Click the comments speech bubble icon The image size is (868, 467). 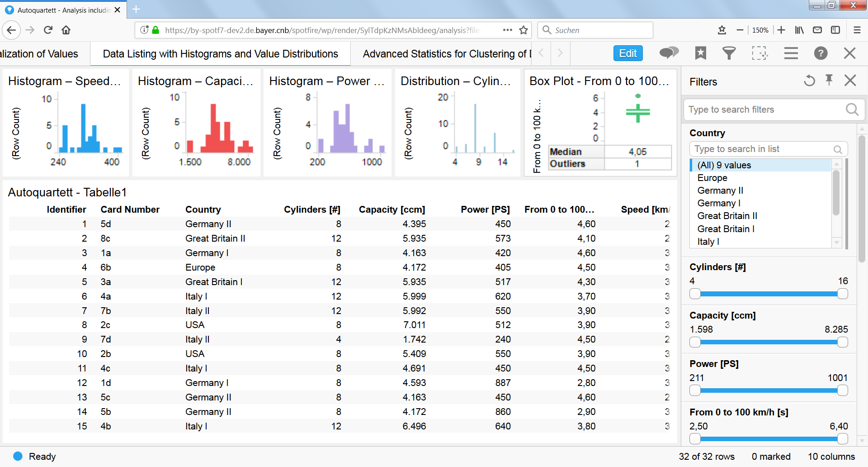click(669, 53)
